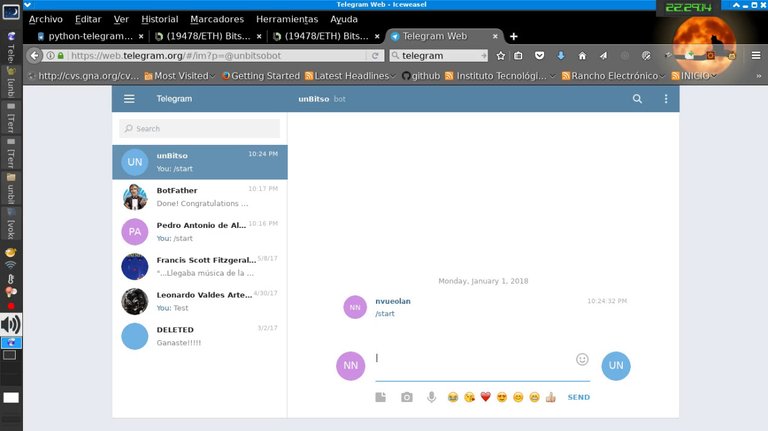Screen dimensions: 768x431
Task: Click the camera icon to send photo
Action: [407, 397]
